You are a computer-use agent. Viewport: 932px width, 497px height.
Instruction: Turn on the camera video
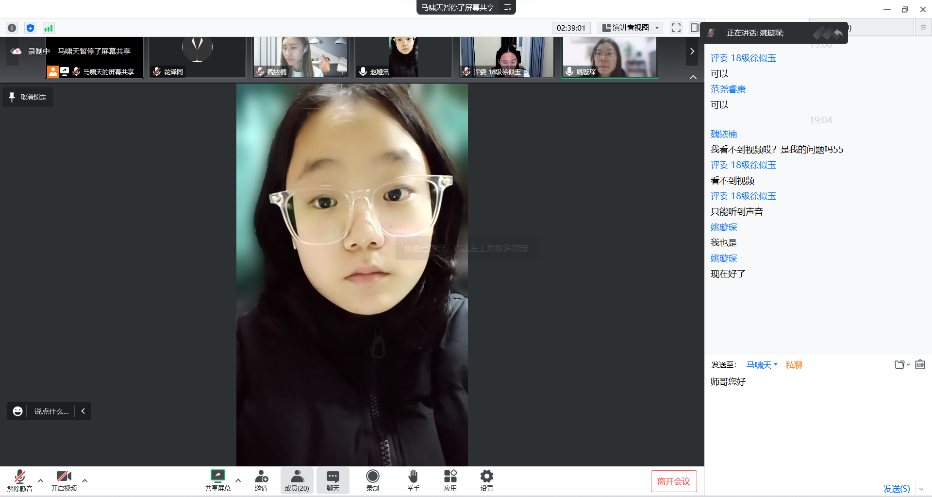coord(64,477)
